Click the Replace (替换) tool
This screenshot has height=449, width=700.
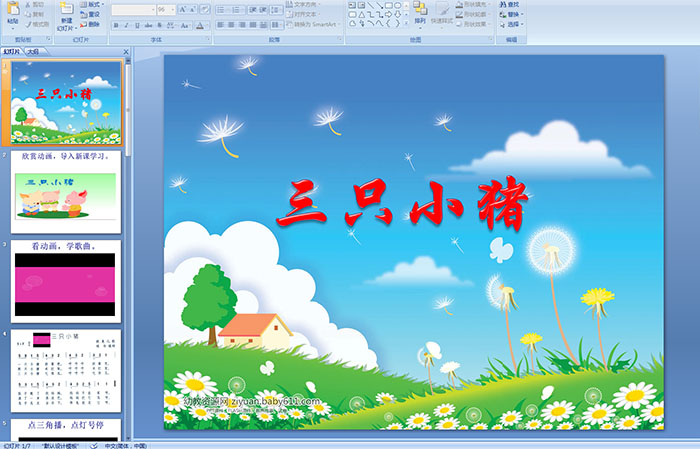pos(512,14)
